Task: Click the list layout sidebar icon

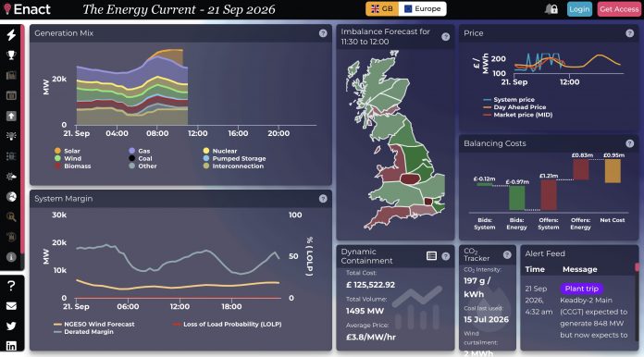Action: [x=11, y=156]
